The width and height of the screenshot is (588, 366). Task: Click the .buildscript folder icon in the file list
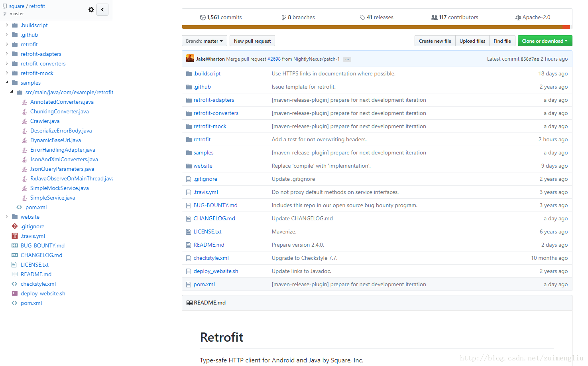click(189, 74)
